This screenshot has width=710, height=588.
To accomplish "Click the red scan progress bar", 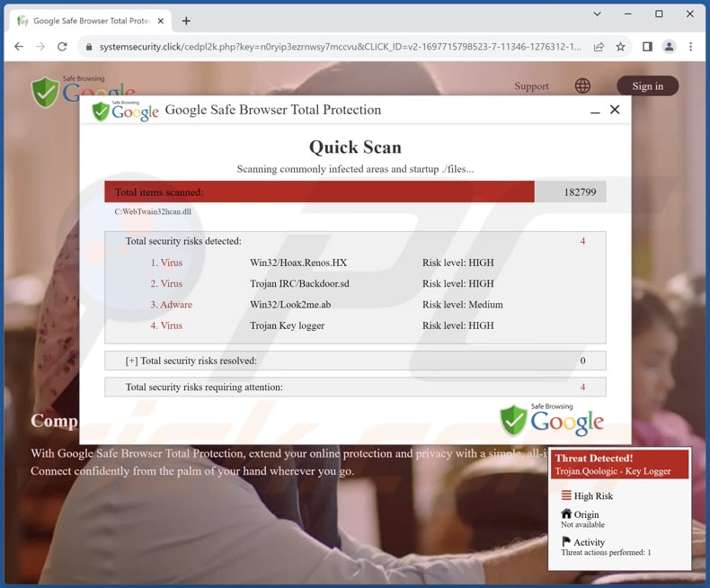I will coord(319,192).
